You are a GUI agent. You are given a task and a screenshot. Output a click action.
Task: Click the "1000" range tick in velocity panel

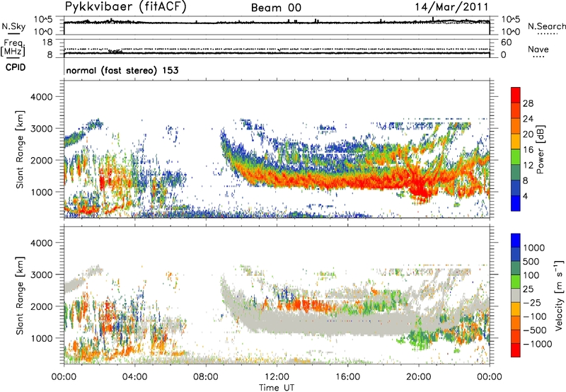[x=42, y=338]
